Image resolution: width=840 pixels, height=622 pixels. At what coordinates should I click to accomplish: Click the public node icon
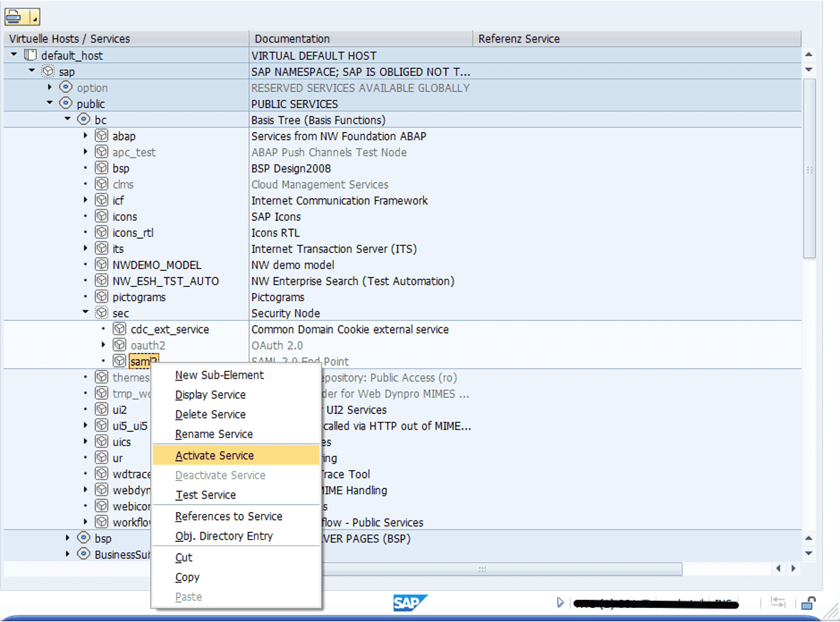66,104
